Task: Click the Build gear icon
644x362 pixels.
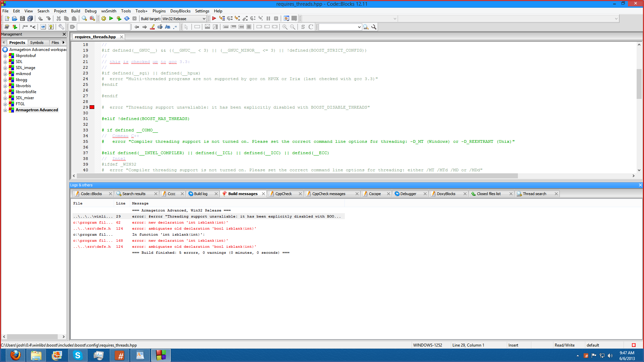Action: pos(104,19)
